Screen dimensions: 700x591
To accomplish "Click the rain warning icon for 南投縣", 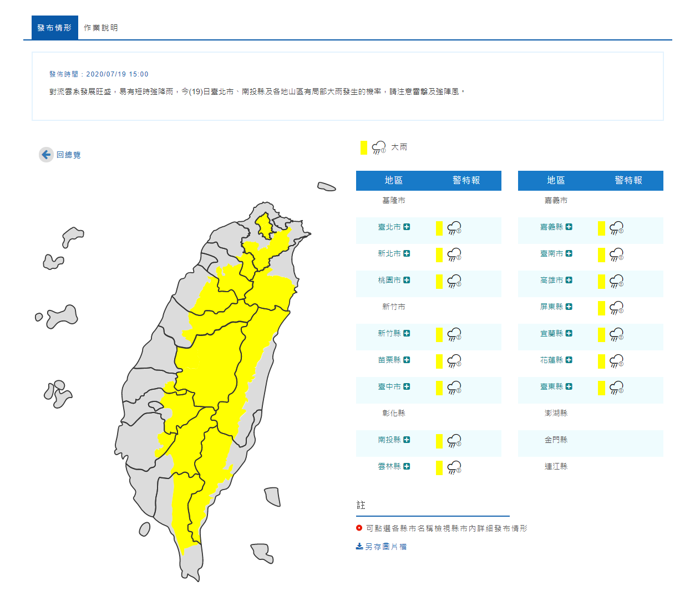I will pyautogui.click(x=454, y=441).
